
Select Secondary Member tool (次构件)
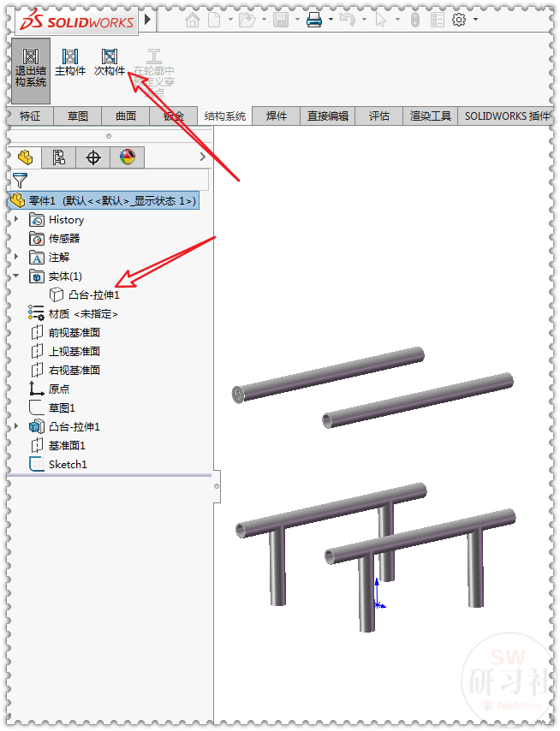110,63
